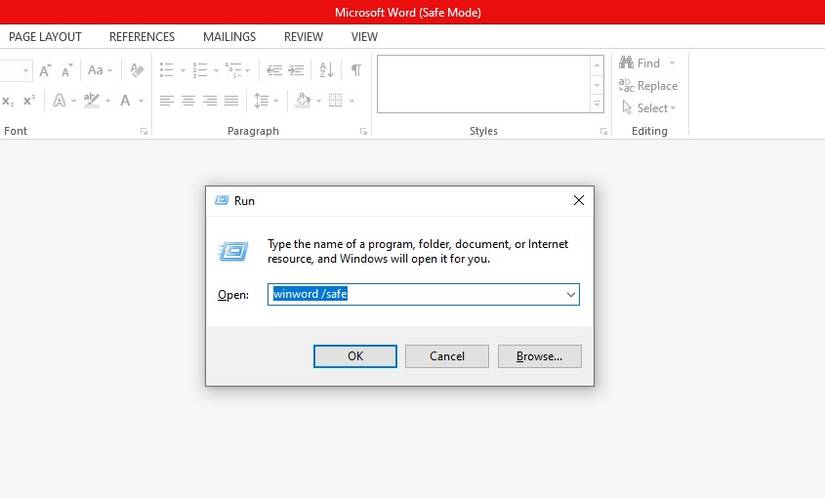Screen dimensions: 825x498
Task: Click the Text Effects icon
Action: (59, 100)
